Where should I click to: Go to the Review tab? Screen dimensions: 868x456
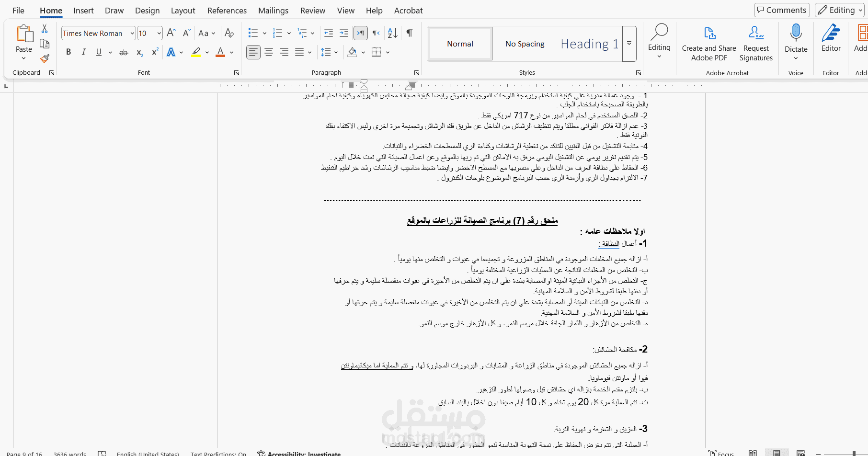click(x=313, y=11)
